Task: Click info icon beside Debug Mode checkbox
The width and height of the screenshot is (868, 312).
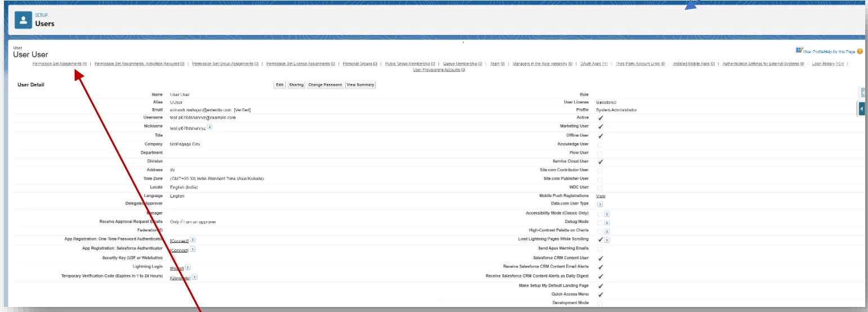Action: point(607,223)
